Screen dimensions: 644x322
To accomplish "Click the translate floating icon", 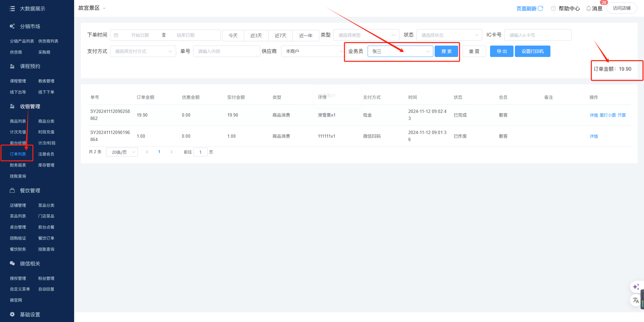I will pos(636,300).
